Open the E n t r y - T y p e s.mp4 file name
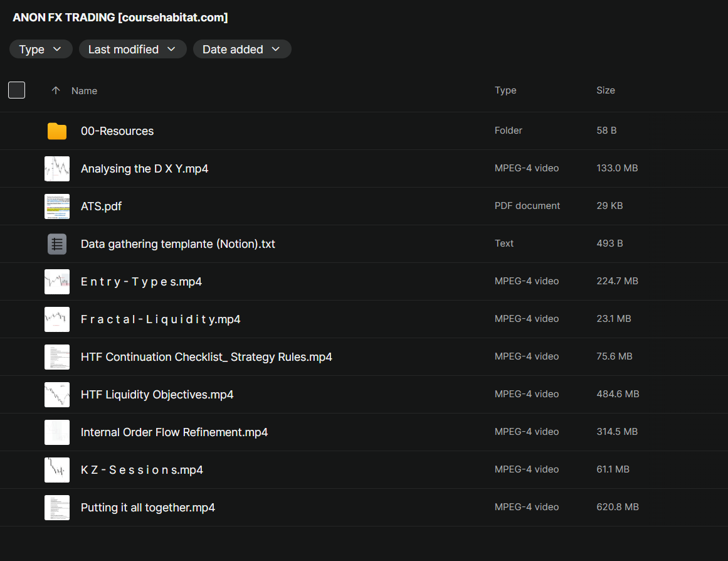This screenshot has height=561, width=728. (x=141, y=282)
